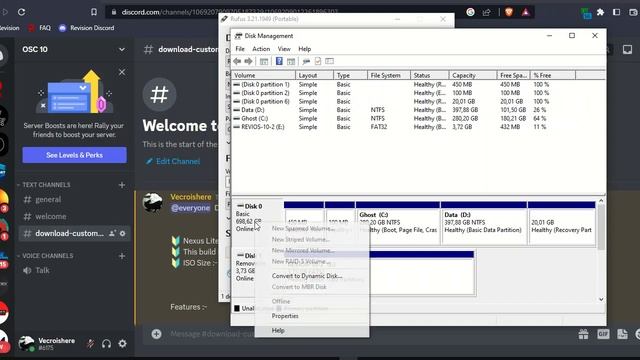Open the Help menu in Disk Management menu bar
The image size is (640, 360).
pos(304,49)
